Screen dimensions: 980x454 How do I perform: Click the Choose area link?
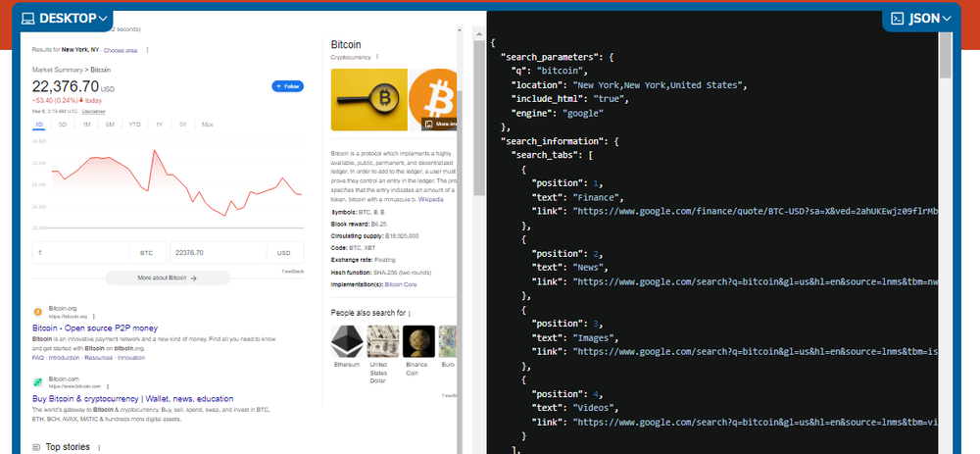121,50
